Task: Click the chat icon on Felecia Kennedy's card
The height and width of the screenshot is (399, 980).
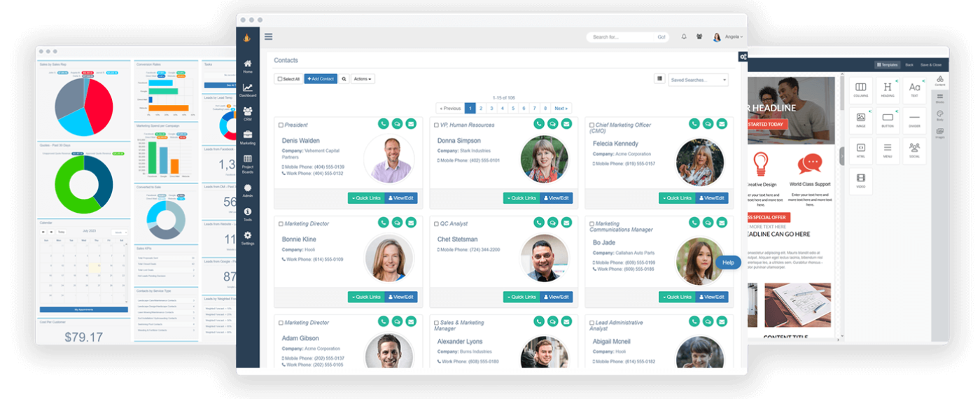Action: [708, 124]
